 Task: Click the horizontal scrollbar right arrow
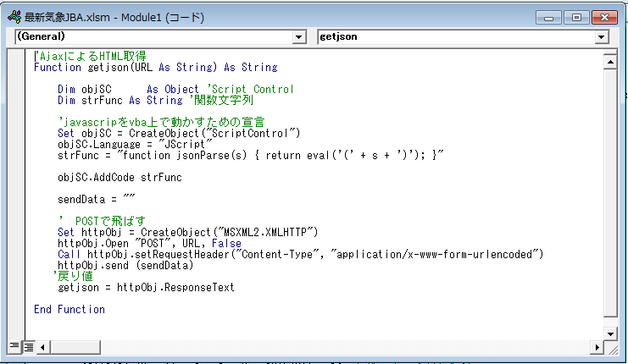pos(597,346)
